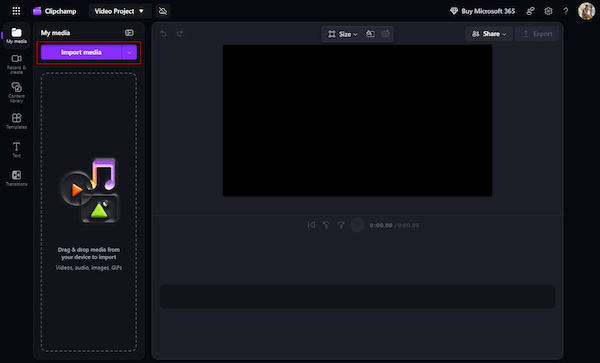Click the fit-to-frame icon beside Size
This screenshot has width=600, height=363.
(370, 34)
